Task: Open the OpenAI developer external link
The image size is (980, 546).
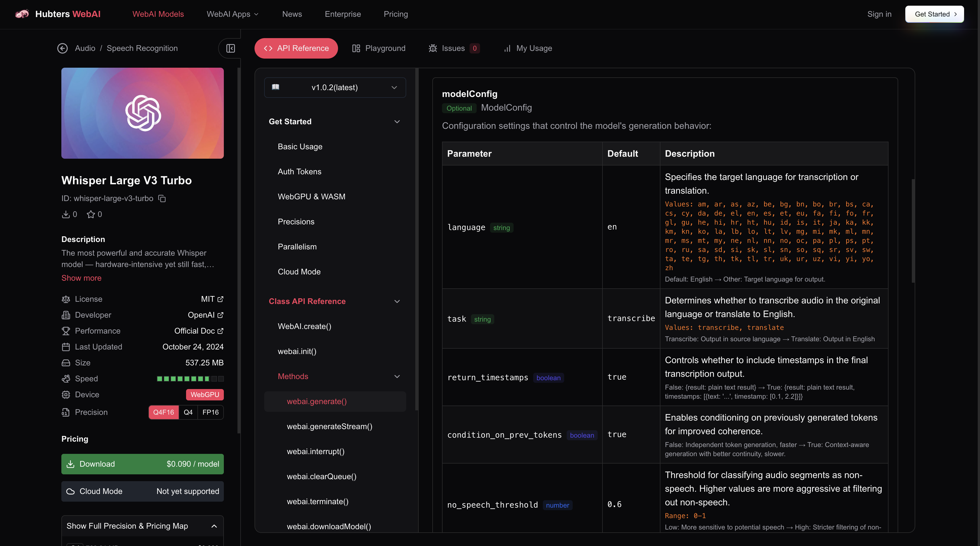Action: tap(220, 315)
